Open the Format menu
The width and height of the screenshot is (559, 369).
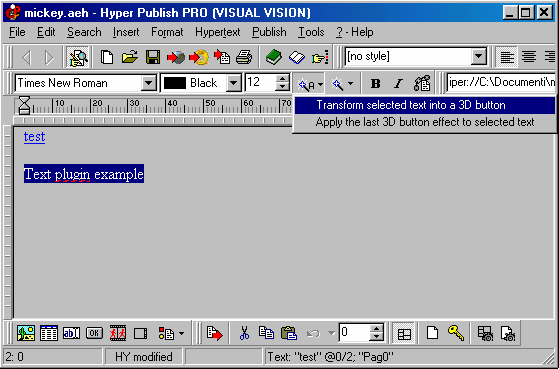tap(167, 32)
